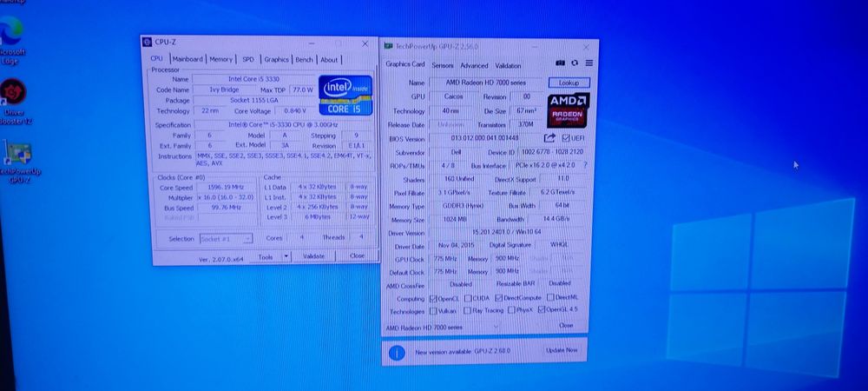Switch to the Sensors tab in GPU-Z

tap(443, 65)
